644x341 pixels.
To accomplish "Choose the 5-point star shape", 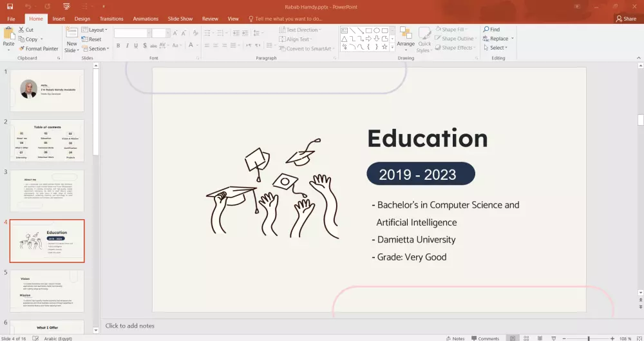I will 384,47.
